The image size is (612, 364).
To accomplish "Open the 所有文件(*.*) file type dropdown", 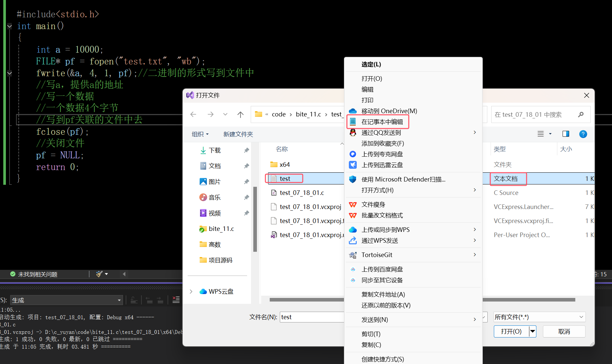I will [x=539, y=317].
